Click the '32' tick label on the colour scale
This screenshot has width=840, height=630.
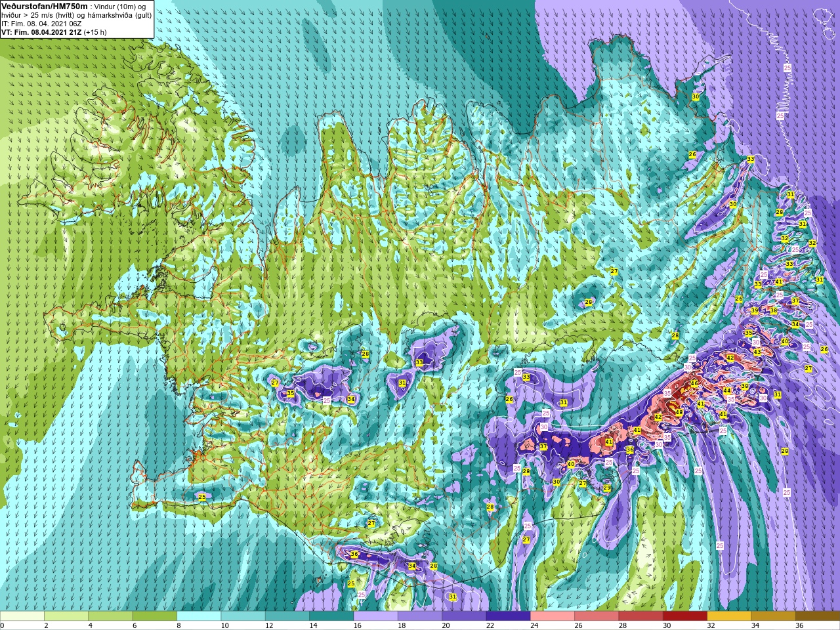[711, 625]
